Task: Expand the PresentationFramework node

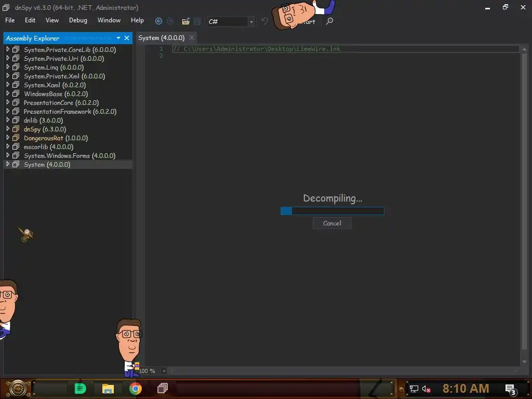Action: 7,111
